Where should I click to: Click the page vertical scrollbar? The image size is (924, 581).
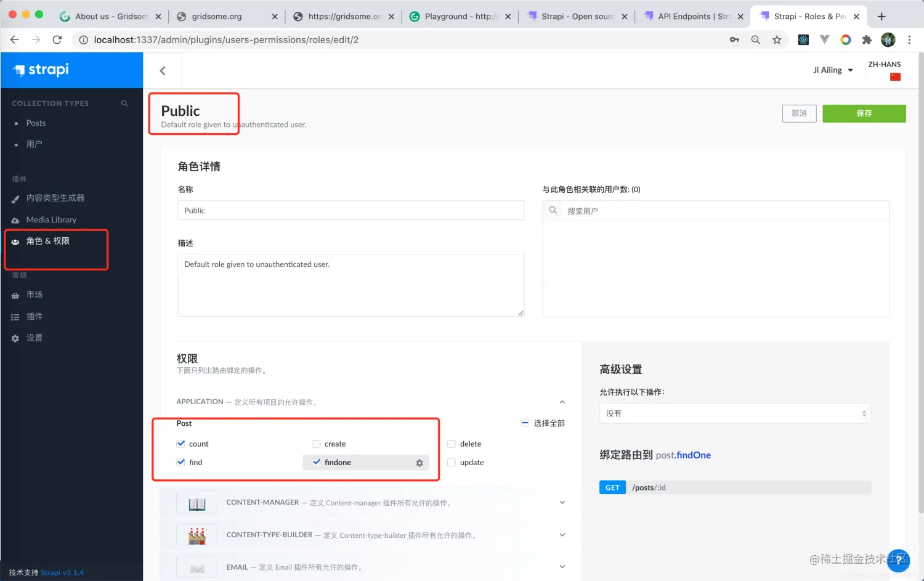(x=920, y=283)
